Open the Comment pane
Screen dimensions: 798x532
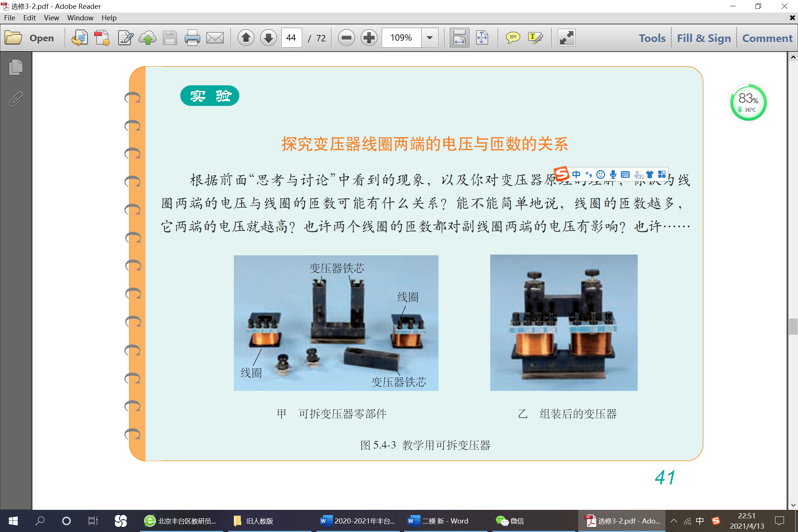click(x=767, y=38)
